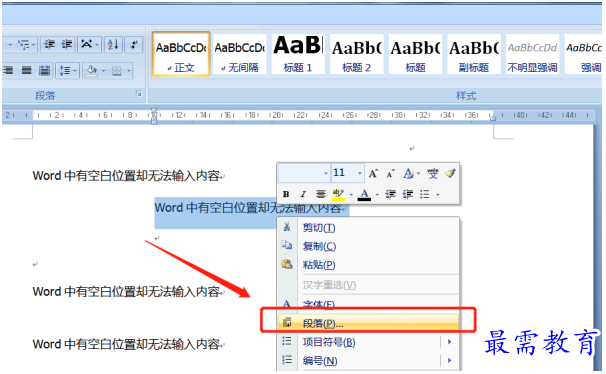The width and height of the screenshot is (606, 374).
Task: Choose 粘贴(P) from context menu
Action: click(368, 265)
